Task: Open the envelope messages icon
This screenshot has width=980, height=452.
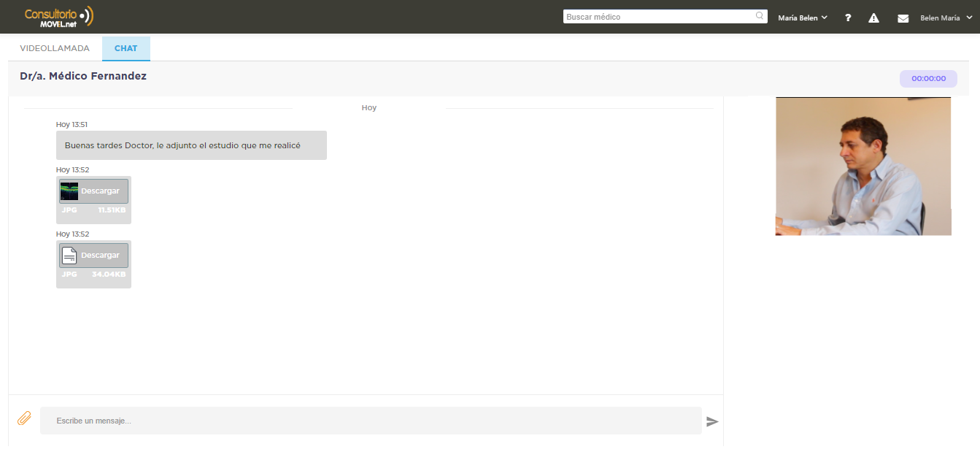Action: tap(903, 18)
